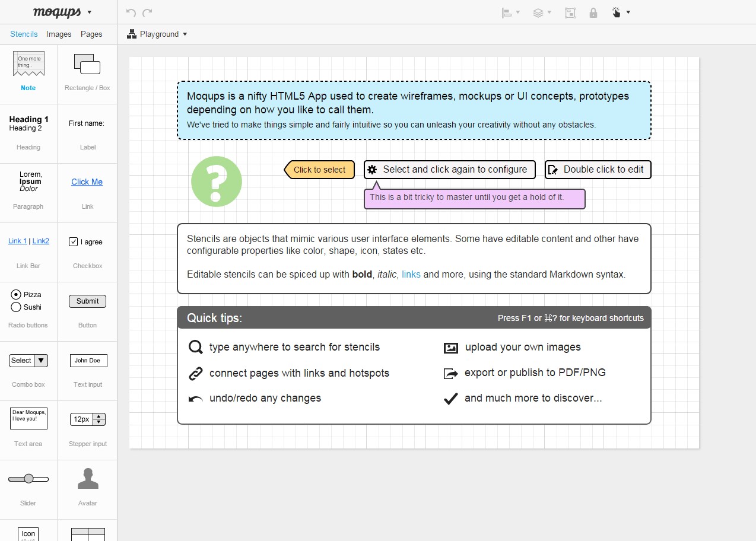Image resolution: width=756 pixels, height=541 pixels.
Task: Click the magnifier search tip icon
Action: [x=195, y=348]
